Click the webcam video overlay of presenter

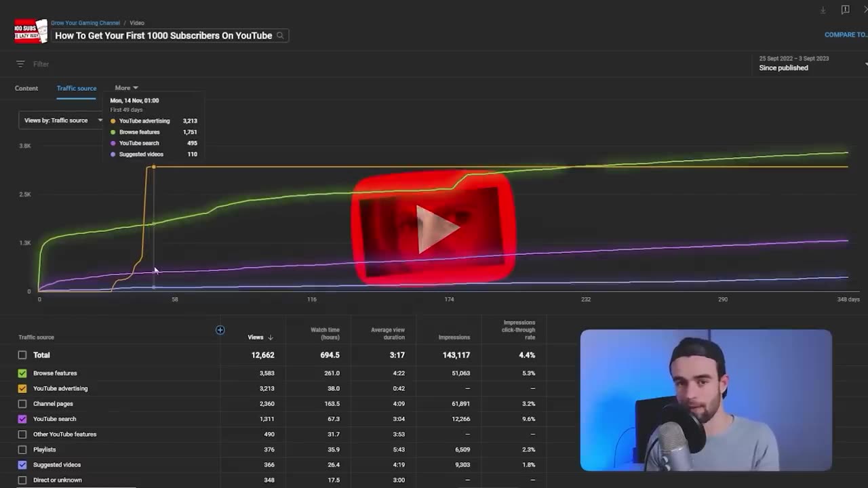706,400
